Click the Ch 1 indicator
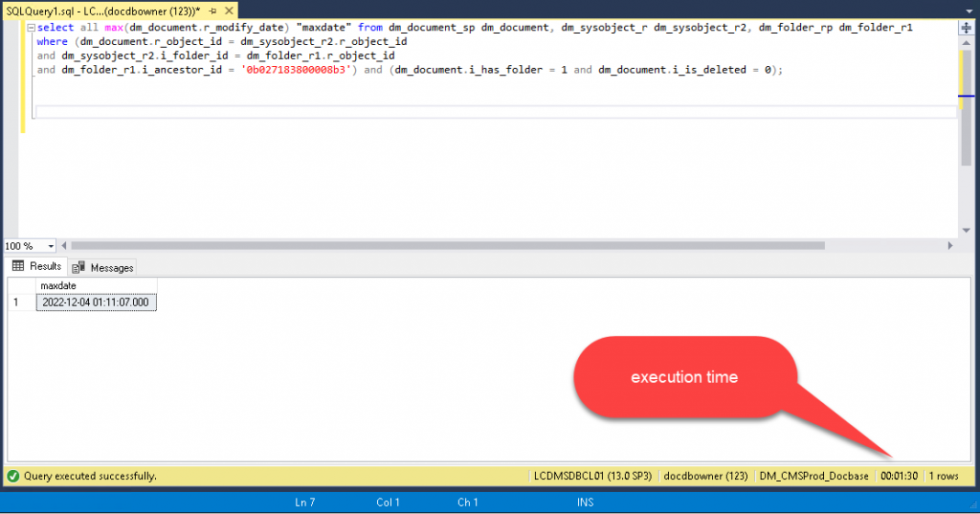Viewport: 980px width, 514px height. click(467, 503)
